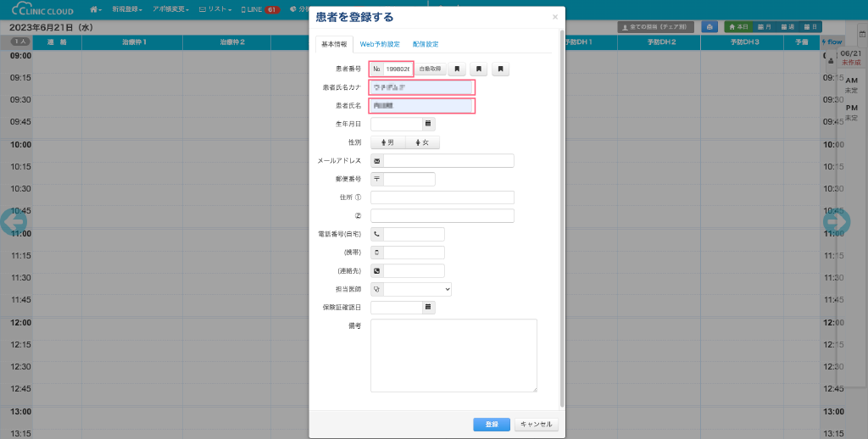Go to next day with right arrow
Image resolution: width=868 pixels, height=439 pixels.
(837, 221)
